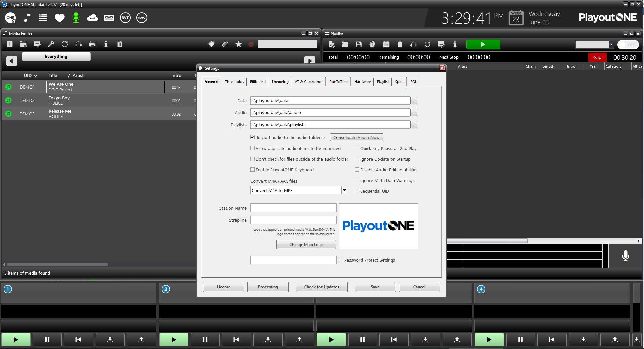
Task: Click the save disk icon in Playlist toolbar
Action: coord(359,44)
